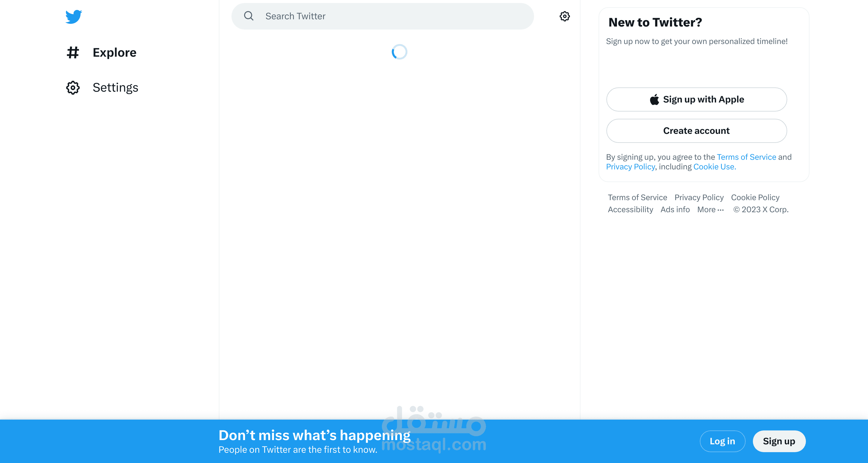868x463 pixels.
Task: Open Accessibility footer link
Action: (630, 209)
